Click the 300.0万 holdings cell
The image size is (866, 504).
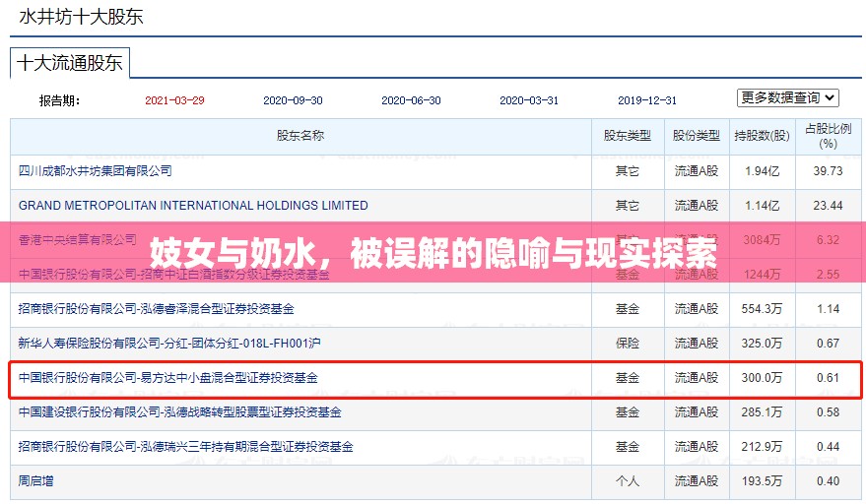pos(763,378)
